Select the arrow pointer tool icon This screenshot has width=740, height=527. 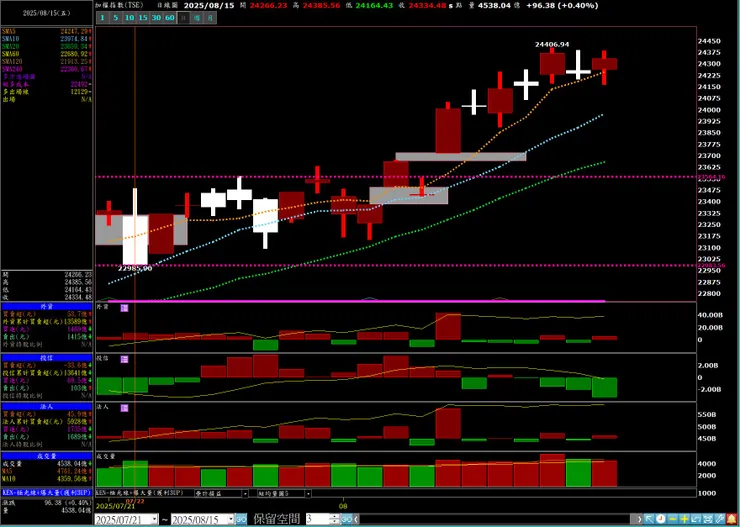click(x=649, y=519)
